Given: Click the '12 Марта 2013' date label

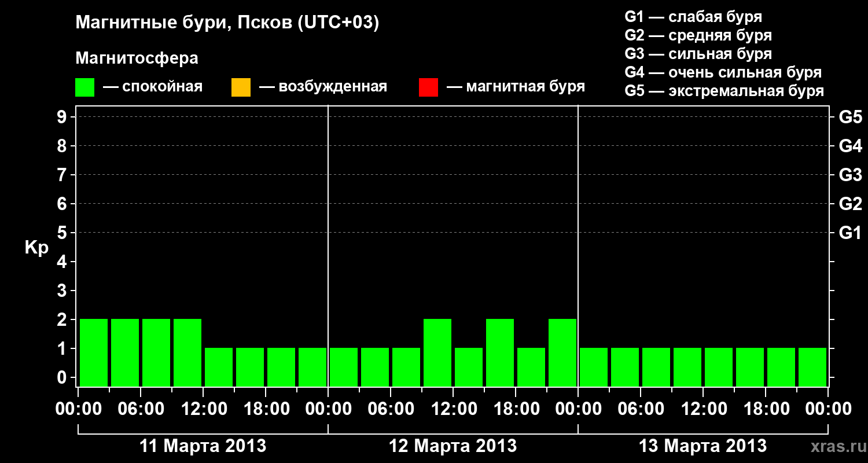Looking at the screenshot, I should pos(453,446).
